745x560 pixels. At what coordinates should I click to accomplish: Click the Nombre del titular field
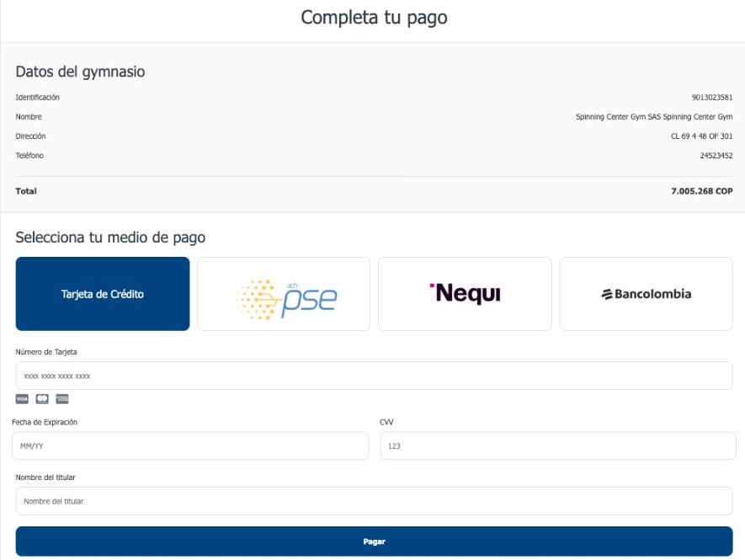373,500
